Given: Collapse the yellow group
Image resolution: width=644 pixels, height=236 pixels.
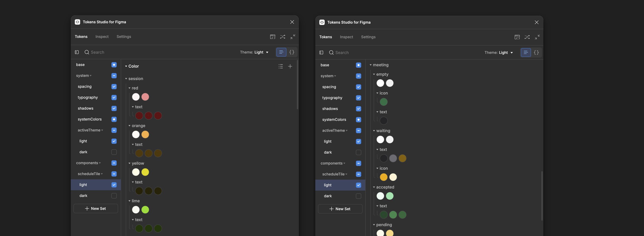Looking at the screenshot, I should tap(130, 163).
